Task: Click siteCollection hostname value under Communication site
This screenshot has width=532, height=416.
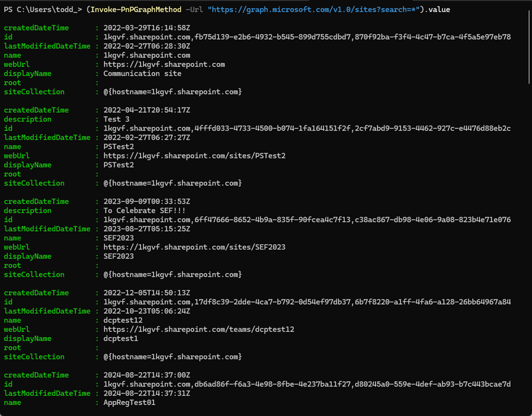Action: (x=172, y=92)
